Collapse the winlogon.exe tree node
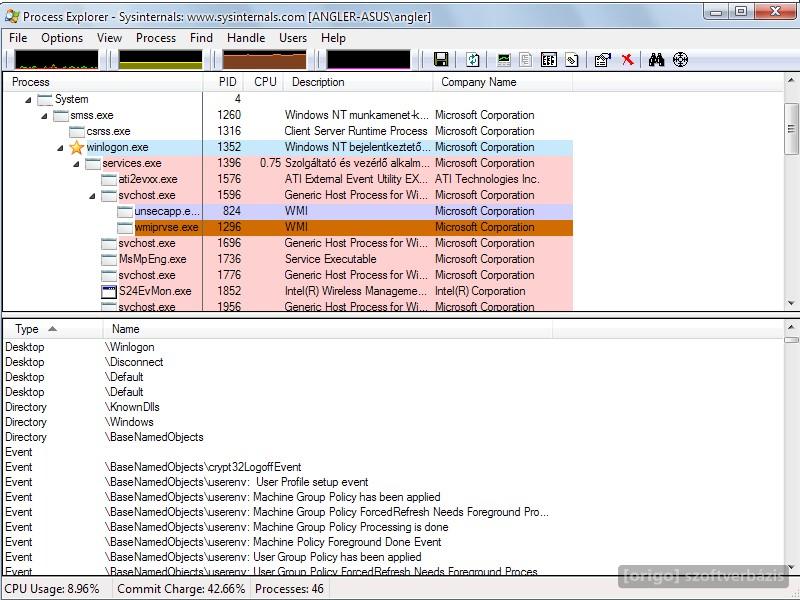800x600 pixels. (60, 148)
